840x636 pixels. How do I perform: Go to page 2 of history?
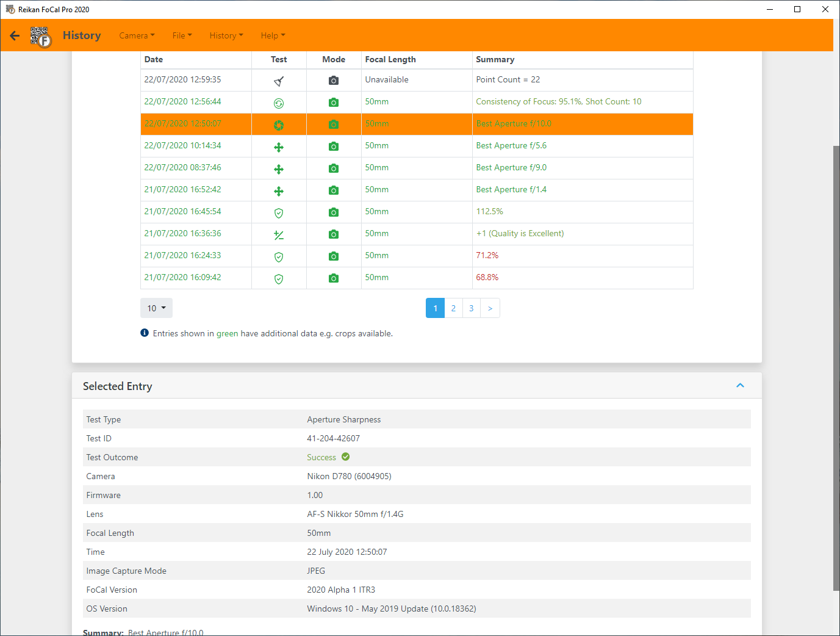(x=453, y=308)
